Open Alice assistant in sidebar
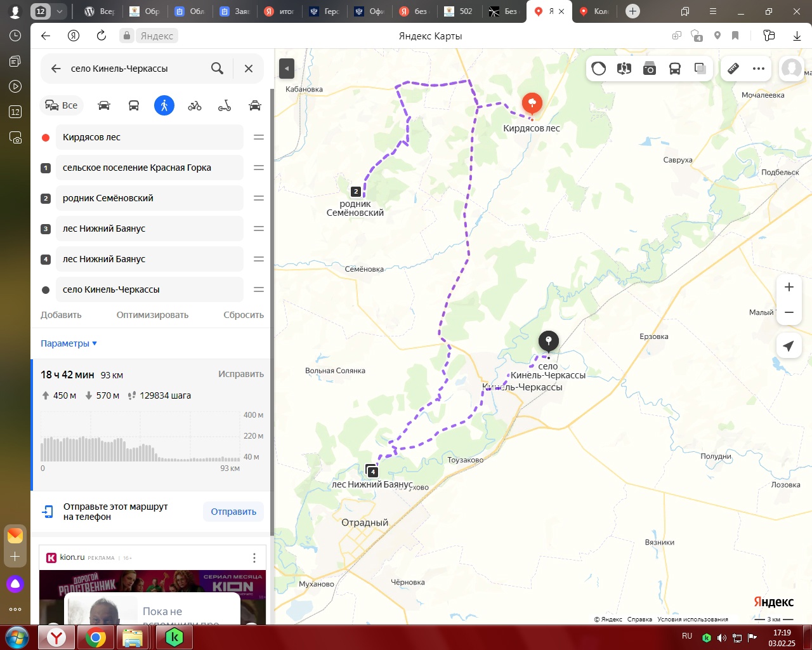The height and width of the screenshot is (650, 812). (15, 584)
